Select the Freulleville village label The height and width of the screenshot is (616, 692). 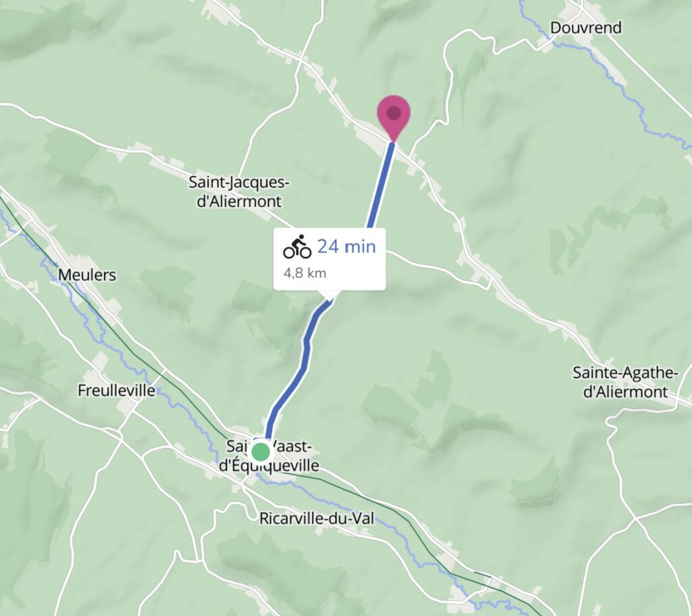(116, 390)
